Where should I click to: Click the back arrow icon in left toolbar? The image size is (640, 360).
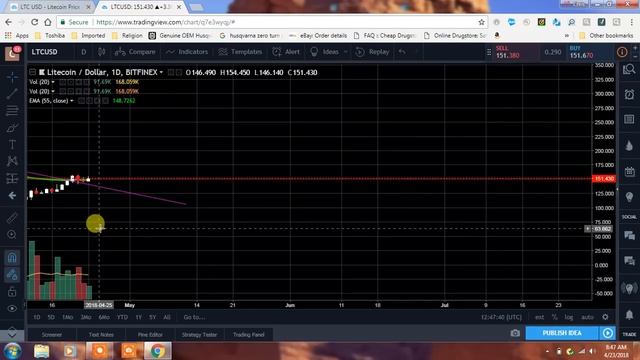point(12,196)
